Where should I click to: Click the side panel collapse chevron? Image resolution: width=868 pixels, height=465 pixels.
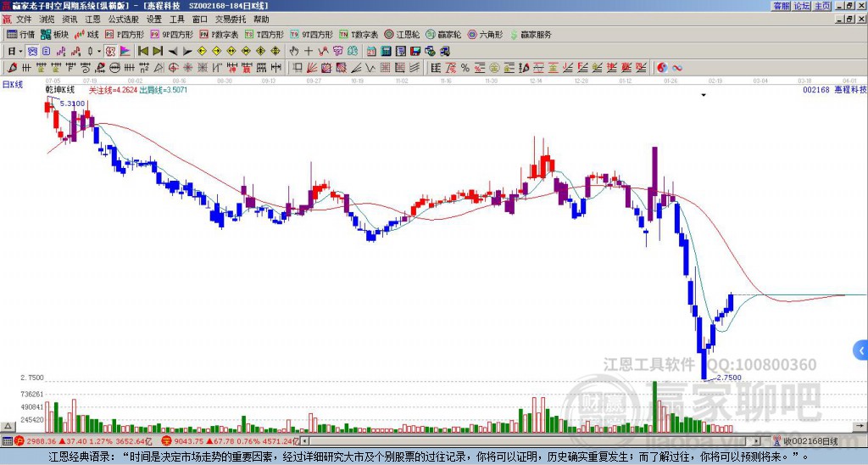coord(861,350)
